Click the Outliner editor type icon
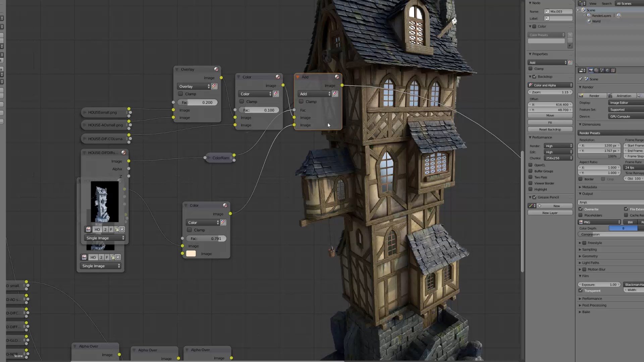The height and width of the screenshot is (362, 644). pos(581,3)
